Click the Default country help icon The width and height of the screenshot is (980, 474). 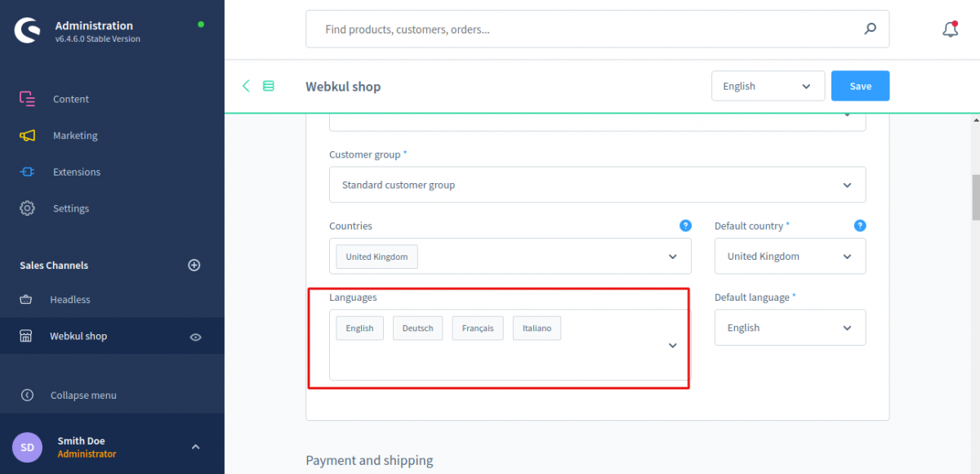(859, 226)
